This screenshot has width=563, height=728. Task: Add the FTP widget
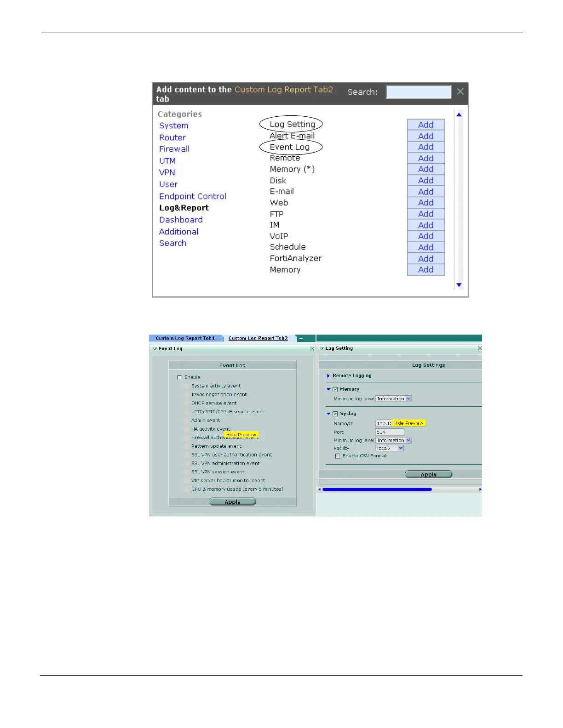tap(426, 214)
